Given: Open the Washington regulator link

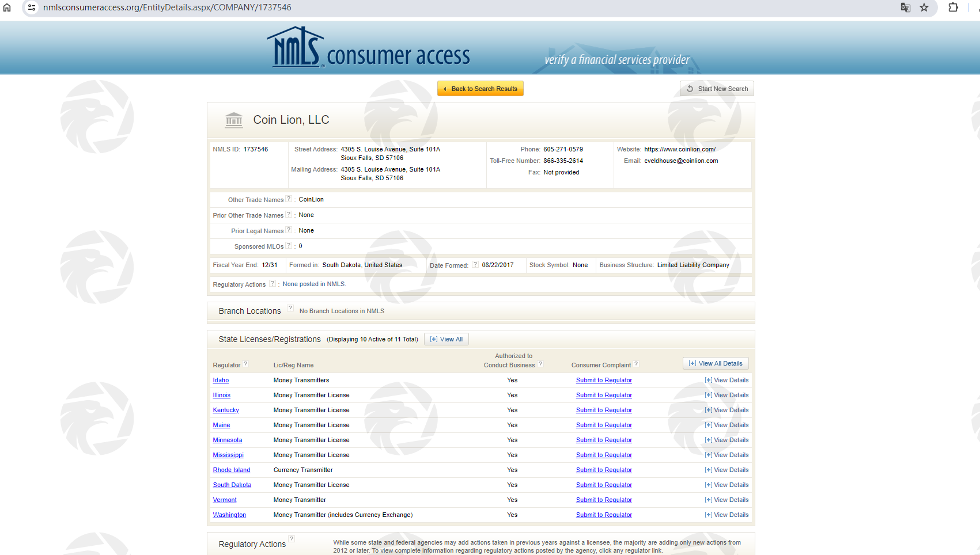Looking at the screenshot, I should (229, 515).
